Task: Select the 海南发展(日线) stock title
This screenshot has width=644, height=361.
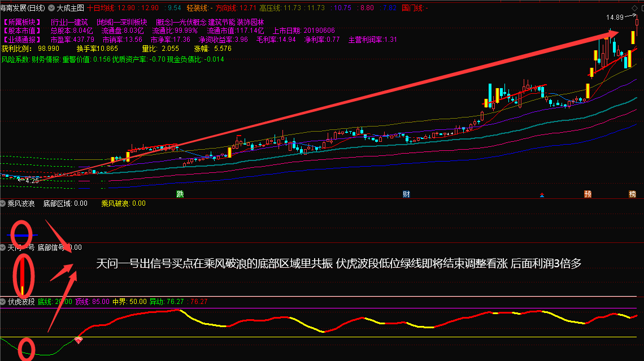Action: [23, 8]
